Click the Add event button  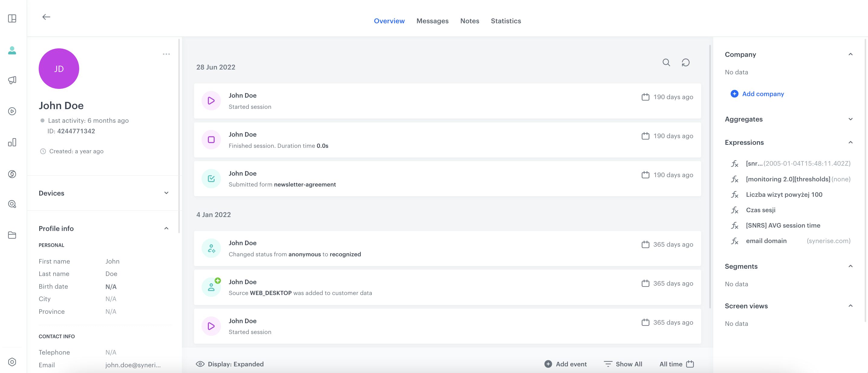(565, 364)
